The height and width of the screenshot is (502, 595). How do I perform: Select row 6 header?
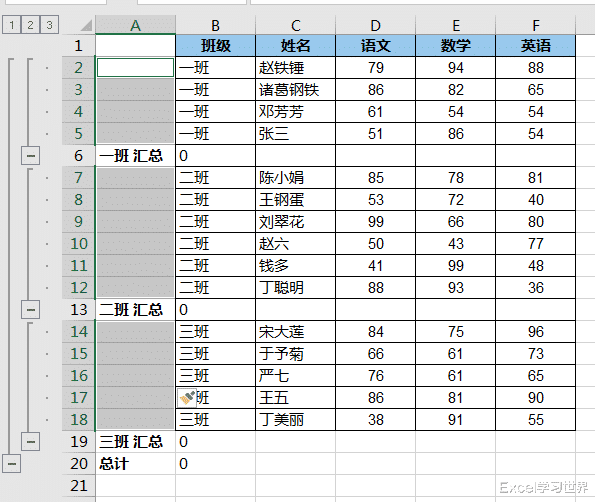(x=79, y=156)
